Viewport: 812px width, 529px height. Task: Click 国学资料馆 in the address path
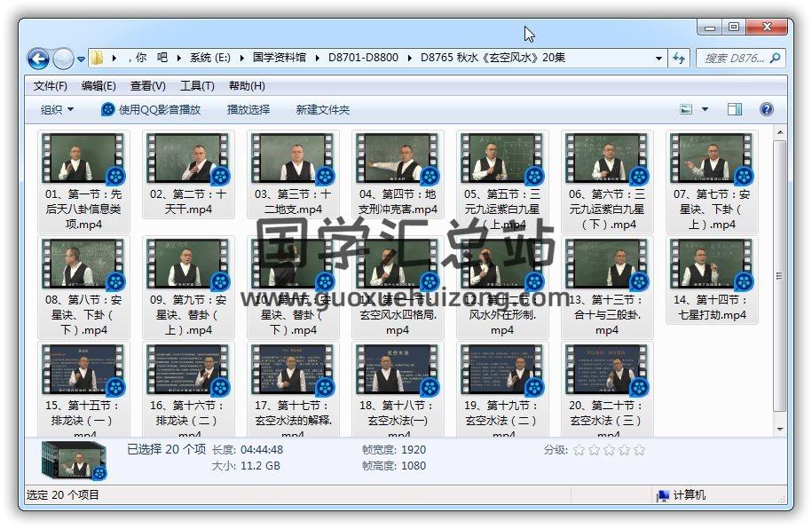(x=279, y=58)
